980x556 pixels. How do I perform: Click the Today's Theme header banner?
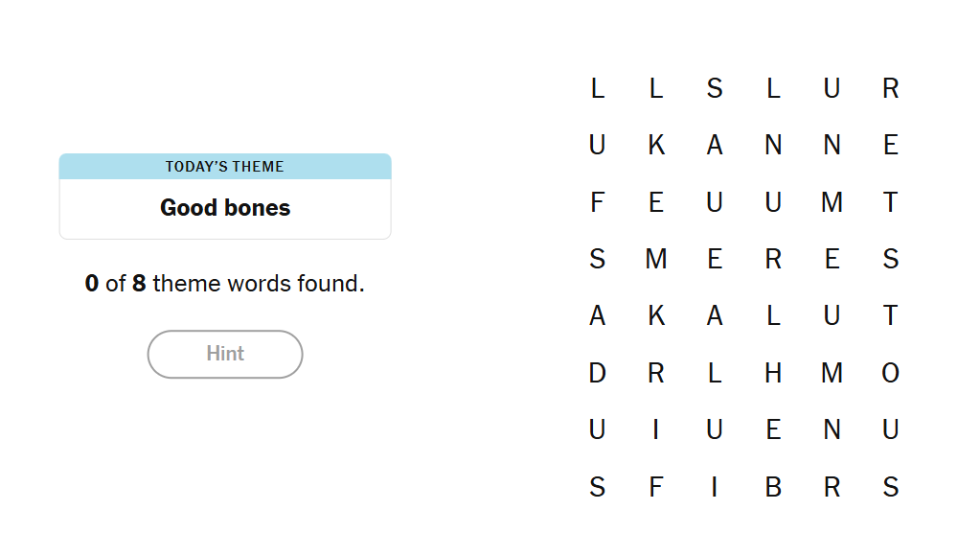[x=225, y=167]
